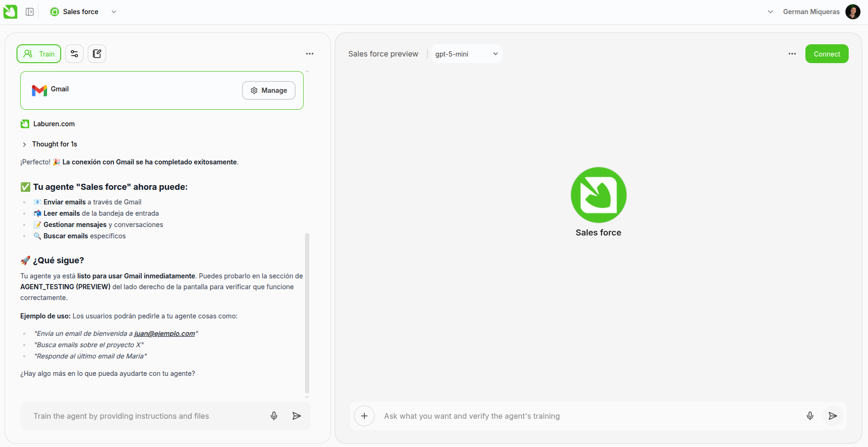Click the plus attach button in preview

pos(364,416)
